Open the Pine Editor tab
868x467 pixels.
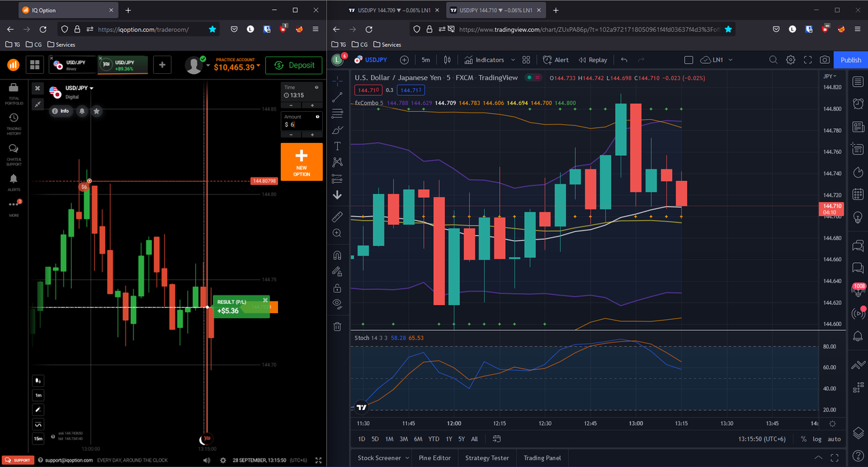coord(435,458)
